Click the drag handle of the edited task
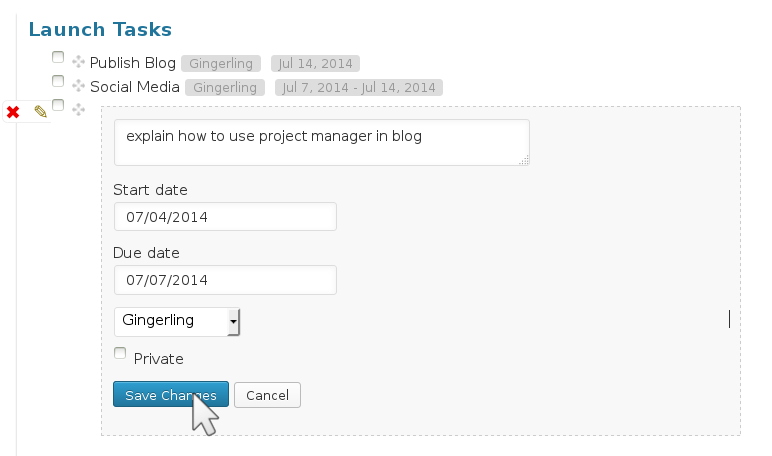The height and width of the screenshot is (456, 772). (79, 108)
